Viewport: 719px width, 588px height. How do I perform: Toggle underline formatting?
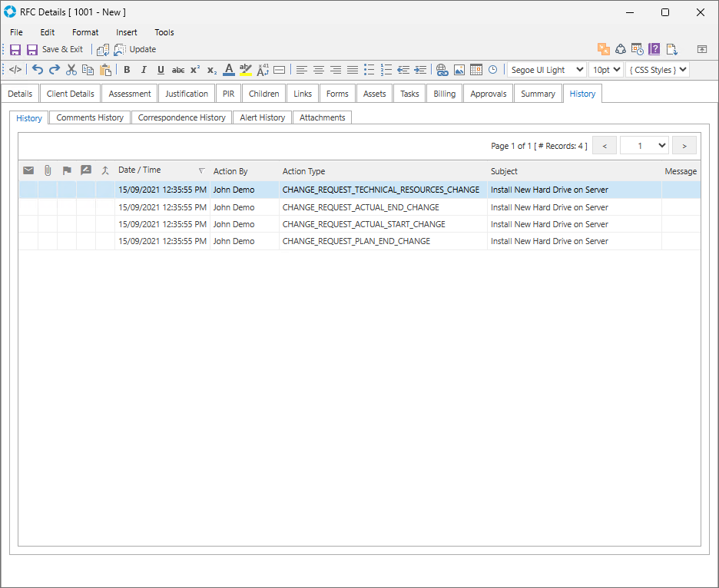tap(161, 70)
